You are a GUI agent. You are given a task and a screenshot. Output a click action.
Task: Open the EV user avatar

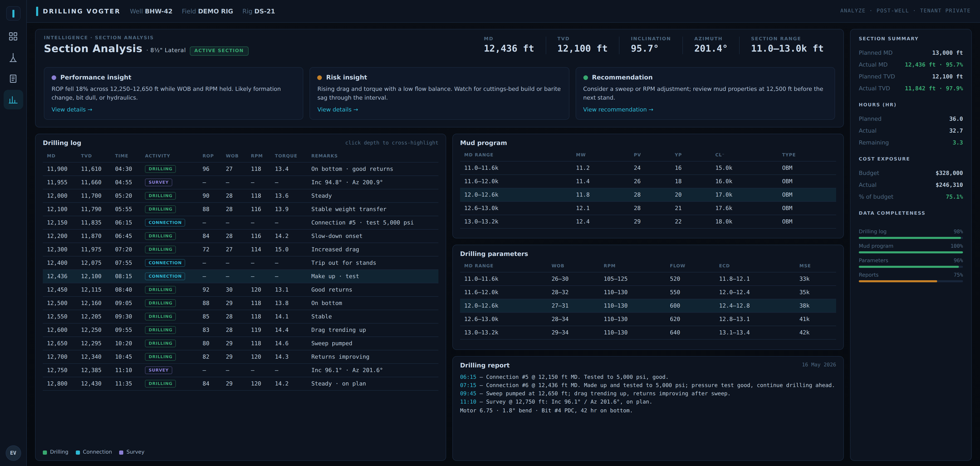coord(13,453)
